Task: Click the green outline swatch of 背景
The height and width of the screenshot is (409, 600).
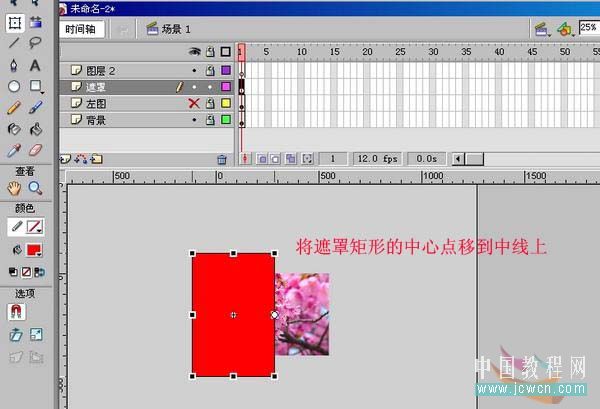Action: point(226,120)
